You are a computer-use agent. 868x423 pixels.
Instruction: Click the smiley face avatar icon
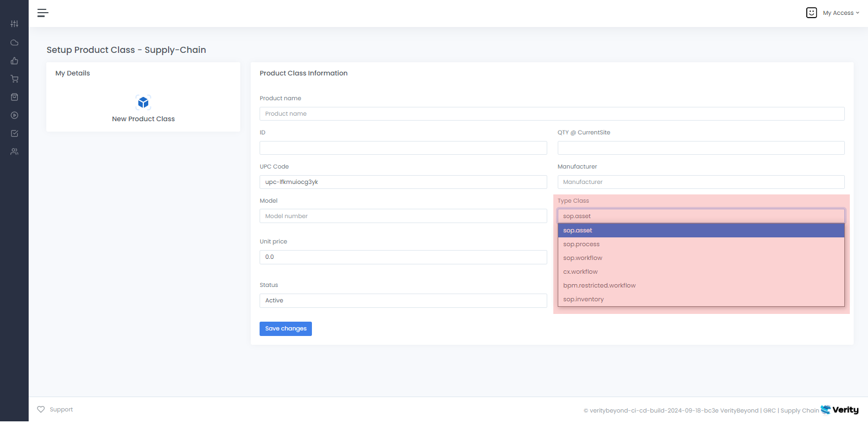pyautogui.click(x=811, y=13)
